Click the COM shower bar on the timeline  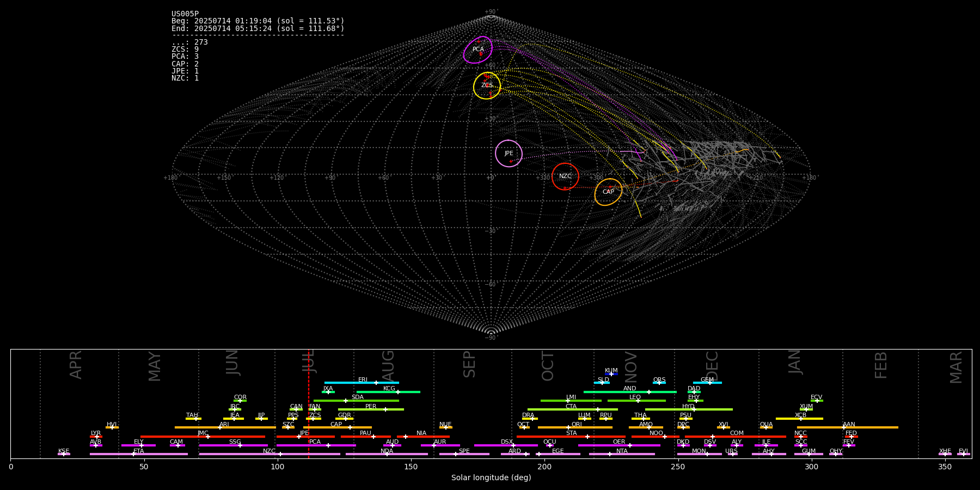tap(736, 437)
